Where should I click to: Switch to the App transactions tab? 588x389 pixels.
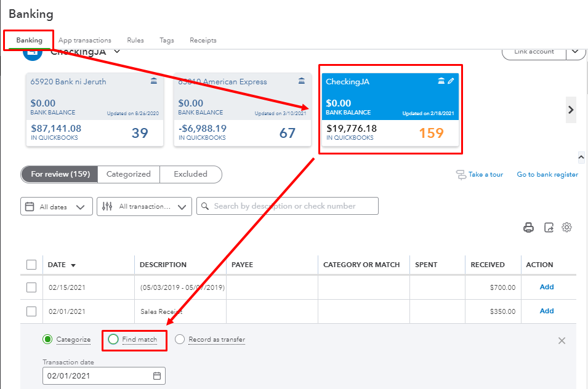coord(85,41)
